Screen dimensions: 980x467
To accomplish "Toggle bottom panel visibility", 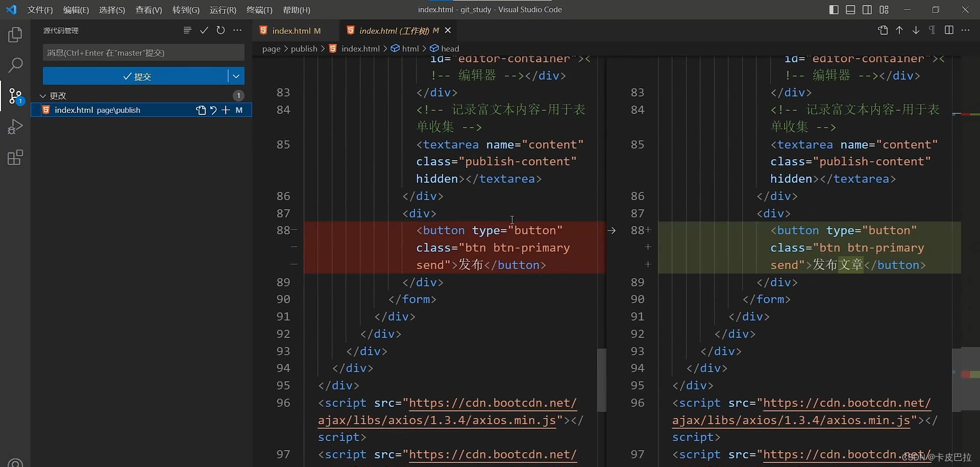I will click(x=850, y=10).
